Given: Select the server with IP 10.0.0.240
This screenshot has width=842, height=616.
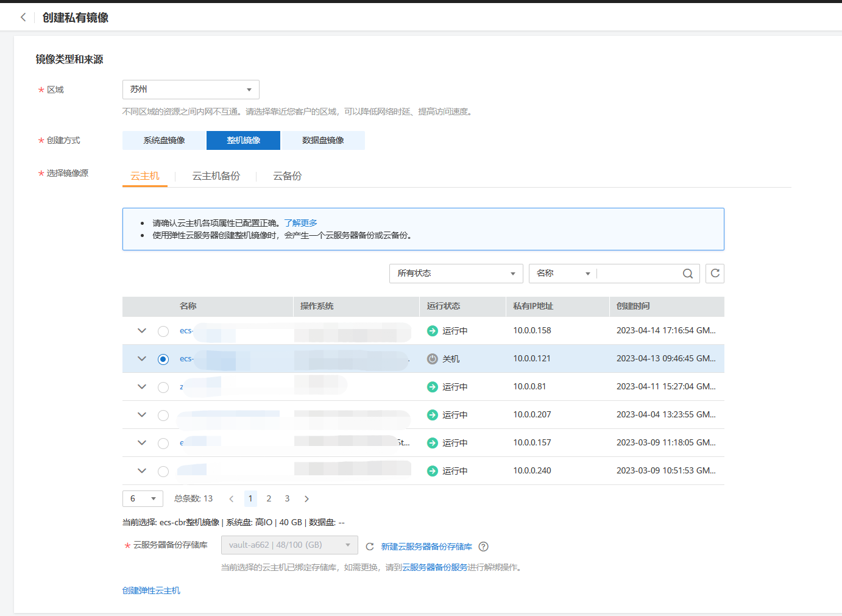Looking at the screenshot, I should [x=163, y=472].
